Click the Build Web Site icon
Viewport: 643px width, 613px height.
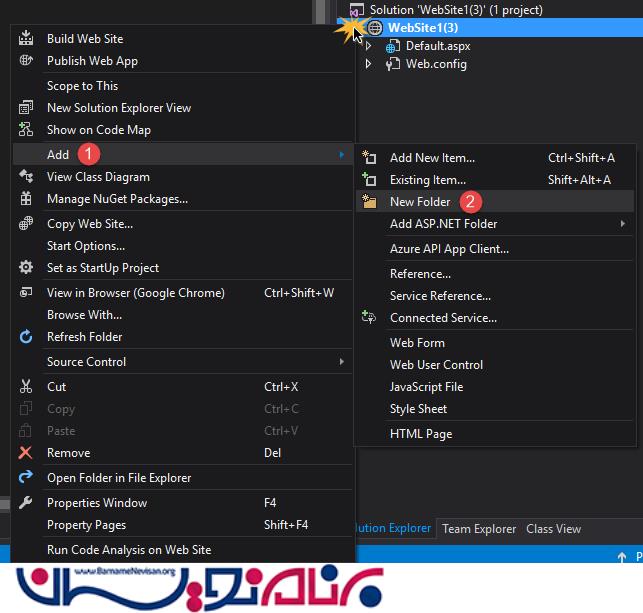tap(27, 39)
